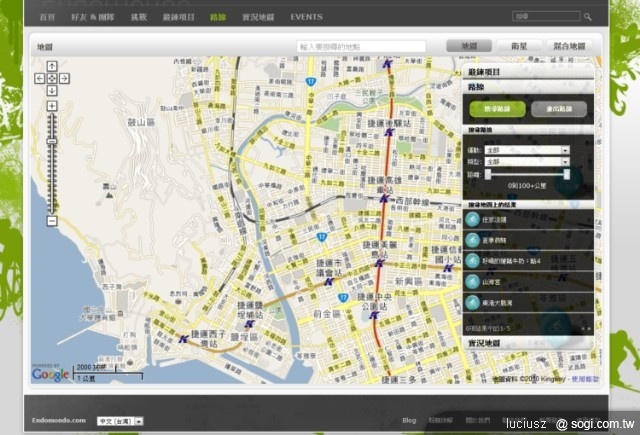Click the cycling icon beside 東港大鵬灣
This screenshot has height=435, width=640.
pyautogui.click(x=473, y=303)
